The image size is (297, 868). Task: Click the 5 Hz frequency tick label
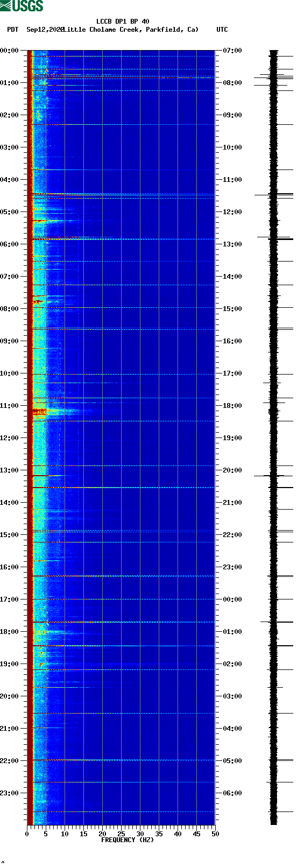(x=46, y=834)
